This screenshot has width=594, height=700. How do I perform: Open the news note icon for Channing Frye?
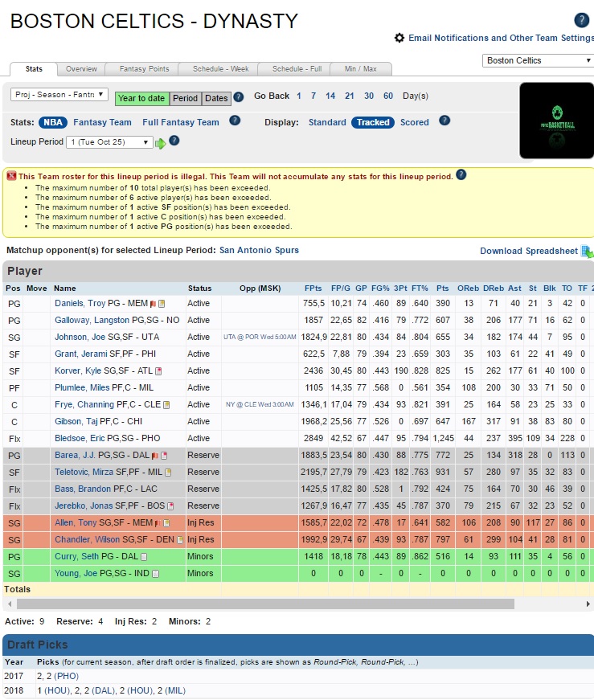point(166,405)
